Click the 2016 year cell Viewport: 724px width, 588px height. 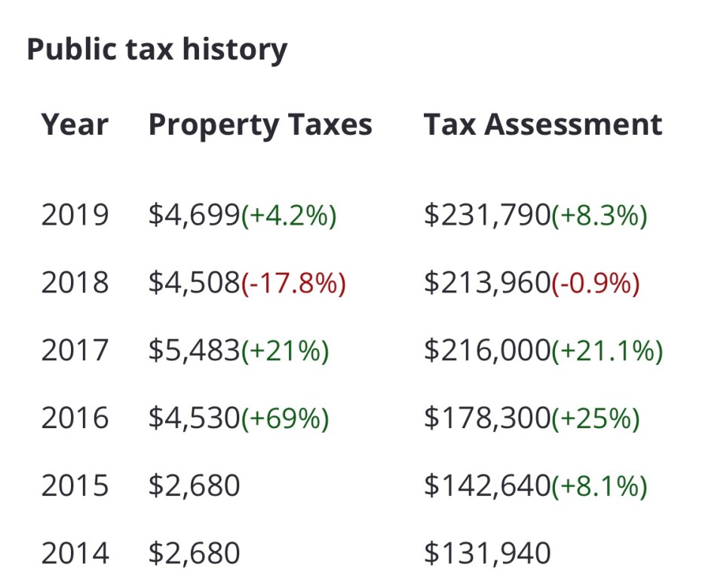click(75, 418)
